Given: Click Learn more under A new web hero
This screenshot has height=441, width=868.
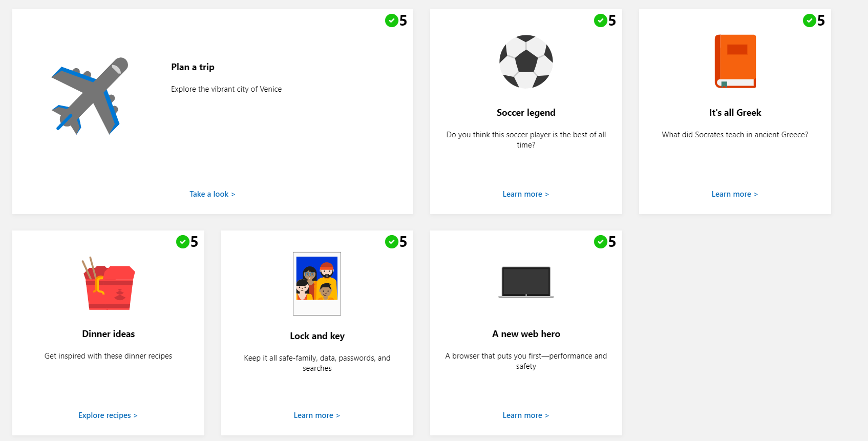Looking at the screenshot, I should coord(525,415).
